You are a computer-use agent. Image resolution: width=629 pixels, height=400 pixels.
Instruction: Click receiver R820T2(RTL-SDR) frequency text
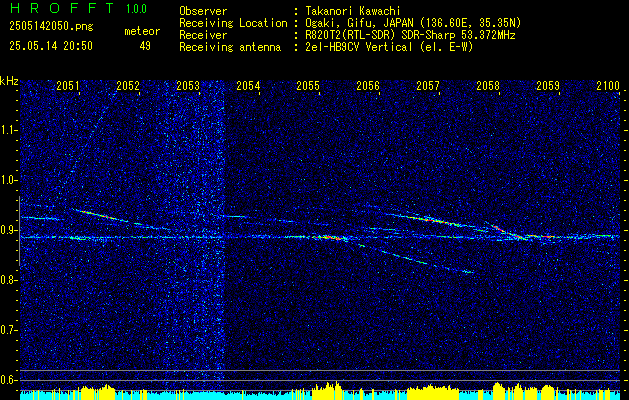[x=410, y=35]
